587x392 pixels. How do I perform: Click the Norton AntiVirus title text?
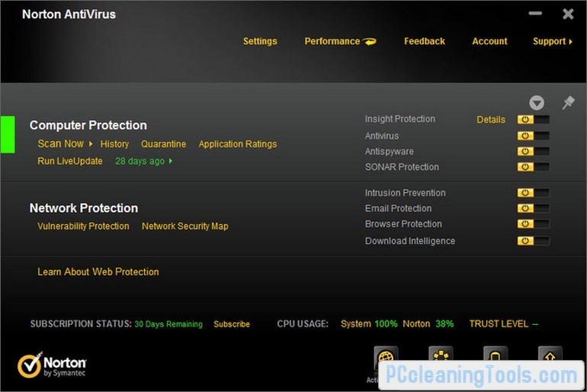(69, 14)
